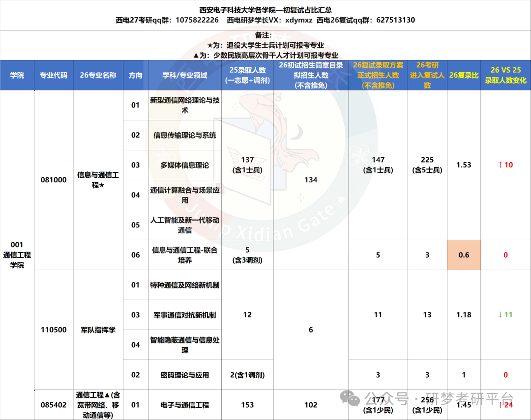This screenshot has height=420, width=531.
Task: Click the red ↑24 change cell
Action: (505, 405)
